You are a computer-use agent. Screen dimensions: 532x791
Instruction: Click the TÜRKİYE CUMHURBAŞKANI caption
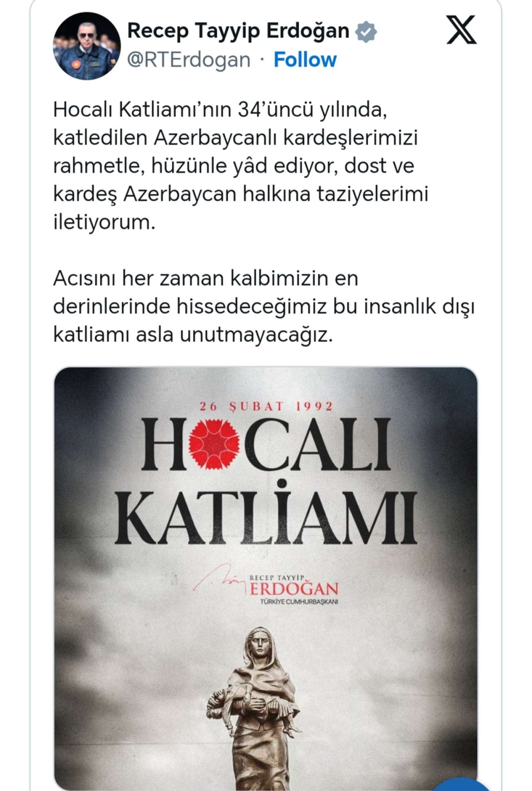(299, 602)
